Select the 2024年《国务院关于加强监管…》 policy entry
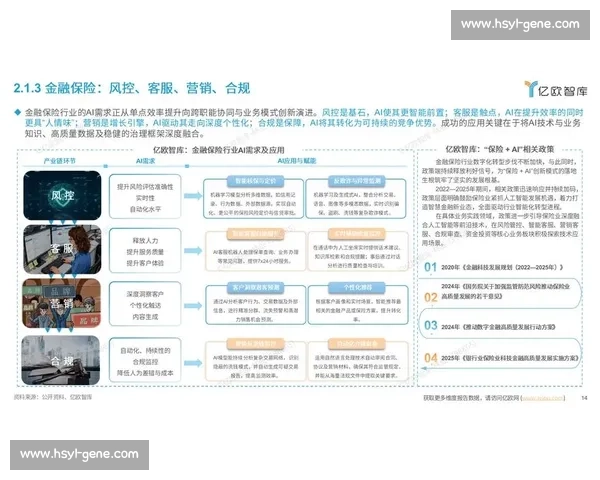The width and height of the screenshot is (600, 480). pos(505,291)
